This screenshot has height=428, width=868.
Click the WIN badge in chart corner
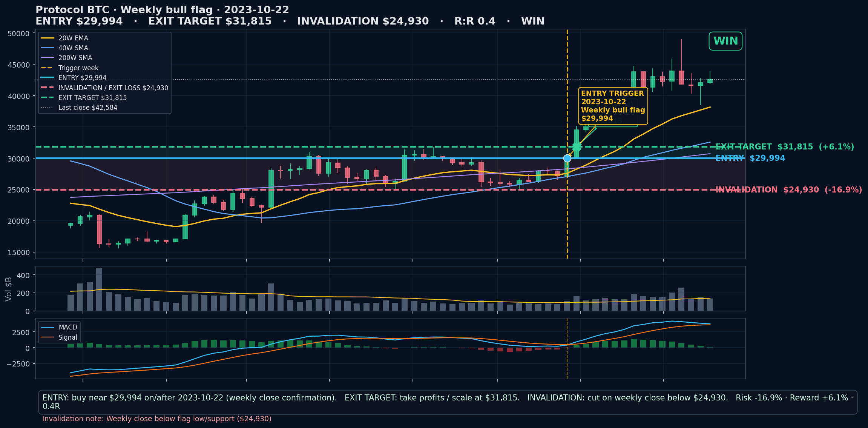(x=725, y=41)
